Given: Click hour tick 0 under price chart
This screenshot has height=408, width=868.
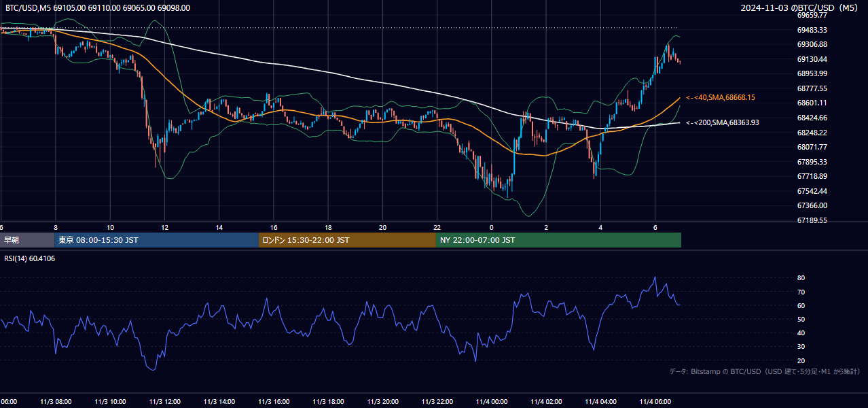Looking at the screenshot, I should [492, 227].
